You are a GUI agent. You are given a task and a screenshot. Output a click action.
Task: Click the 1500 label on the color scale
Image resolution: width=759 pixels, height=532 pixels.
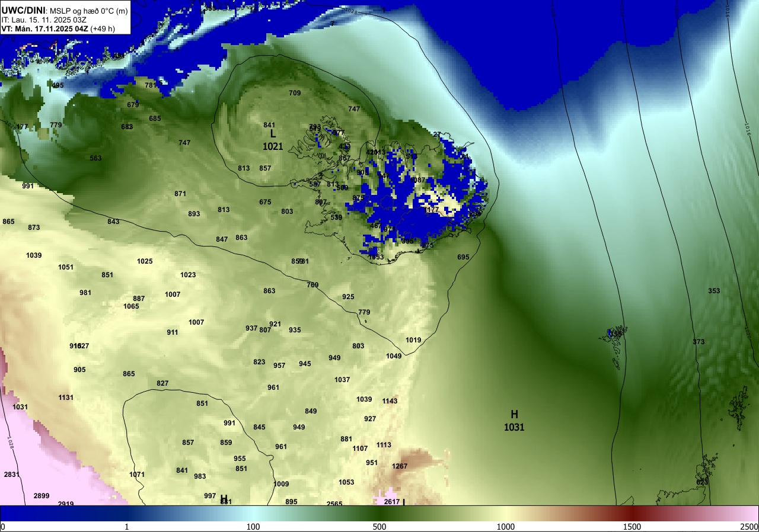[632, 527]
